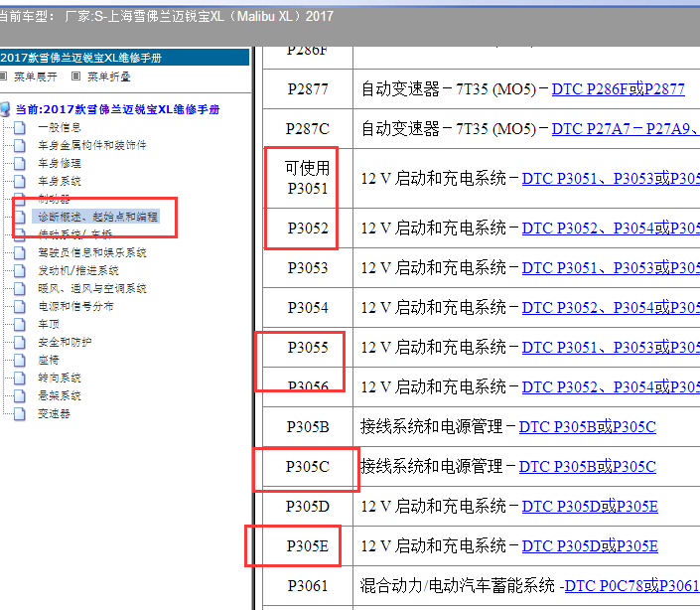This screenshot has width=700, height=610.
Task: Open the 车身金属构件和装饰件 chapter
Action: point(92,145)
